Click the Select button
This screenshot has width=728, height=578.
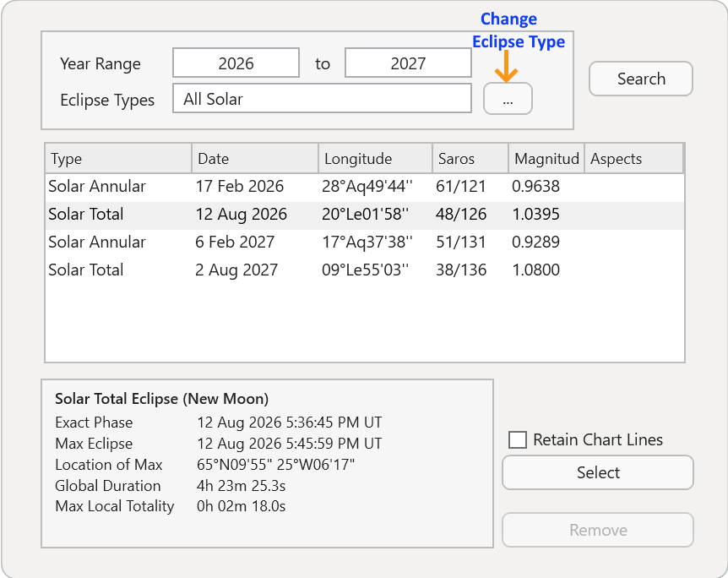point(598,472)
